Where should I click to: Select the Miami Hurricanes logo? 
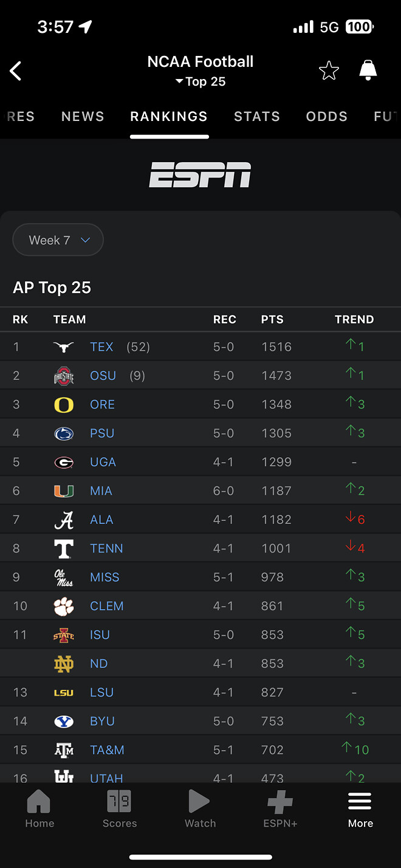[x=64, y=491]
